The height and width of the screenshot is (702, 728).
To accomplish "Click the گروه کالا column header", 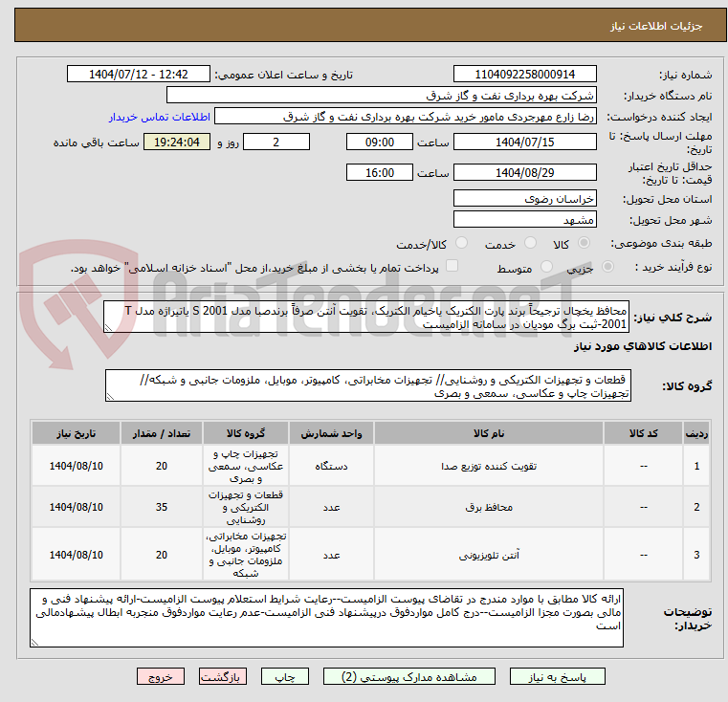I will point(246,433).
